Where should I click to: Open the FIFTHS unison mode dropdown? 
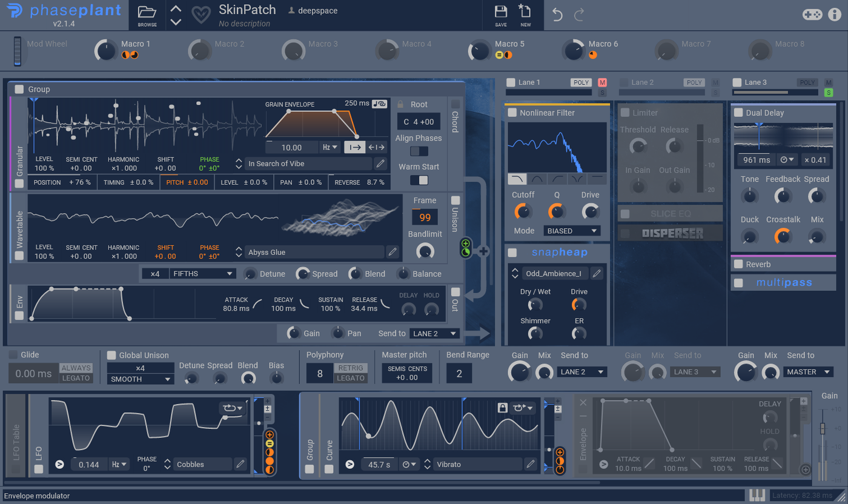pyautogui.click(x=203, y=274)
